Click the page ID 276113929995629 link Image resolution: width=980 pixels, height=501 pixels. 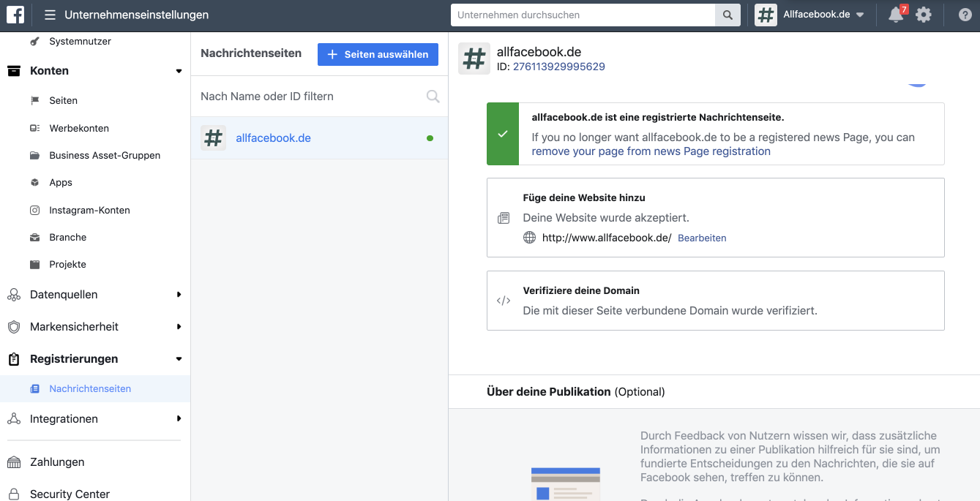(558, 67)
